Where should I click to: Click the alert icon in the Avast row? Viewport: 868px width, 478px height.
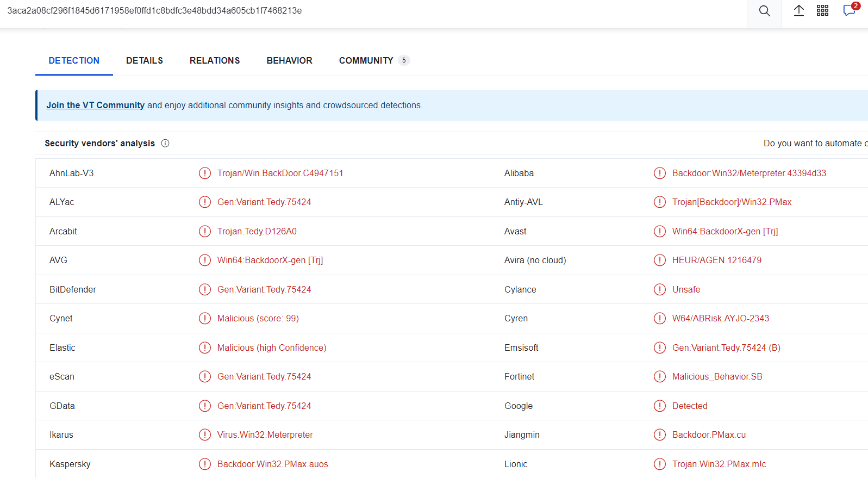(660, 231)
